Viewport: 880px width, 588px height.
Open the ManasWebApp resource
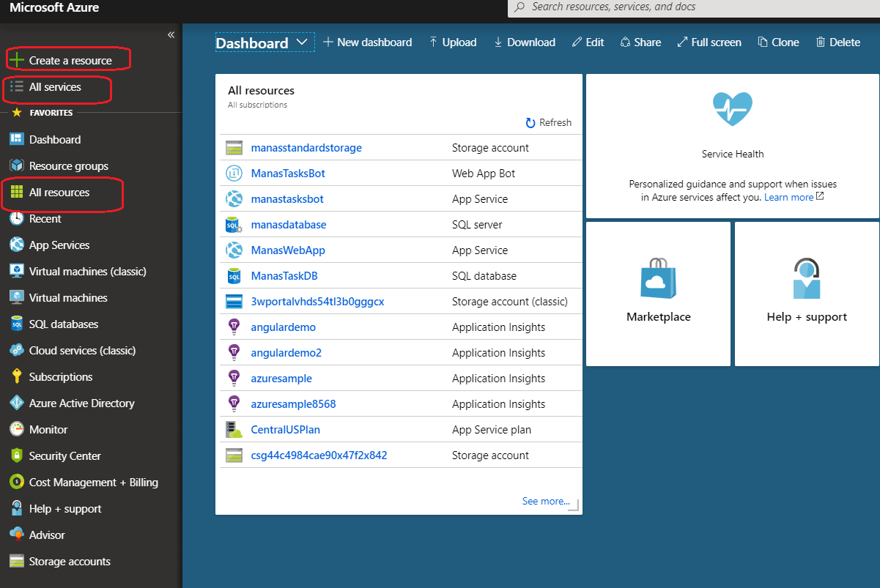(x=288, y=250)
